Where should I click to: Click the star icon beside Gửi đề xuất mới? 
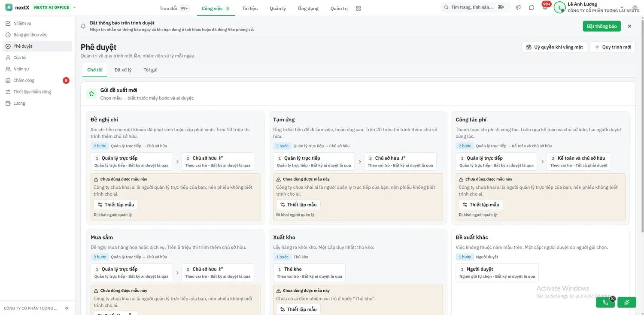coord(91,94)
